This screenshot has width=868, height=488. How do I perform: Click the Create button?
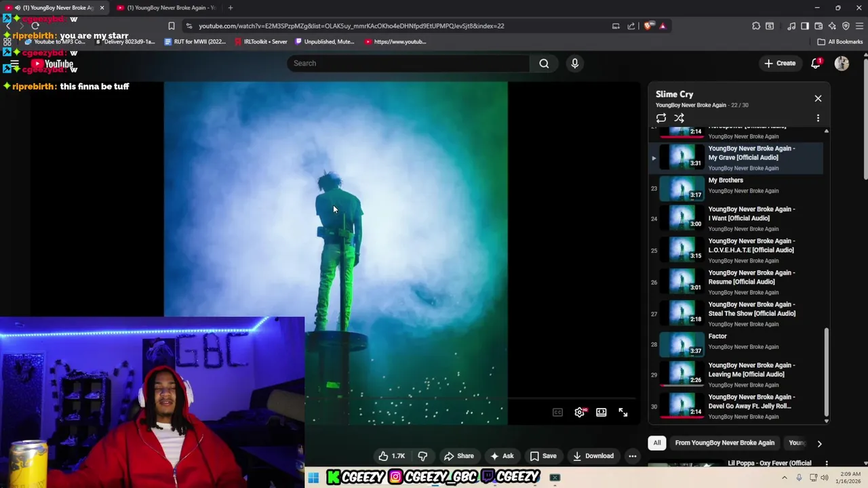pyautogui.click(x=780, y=63)
